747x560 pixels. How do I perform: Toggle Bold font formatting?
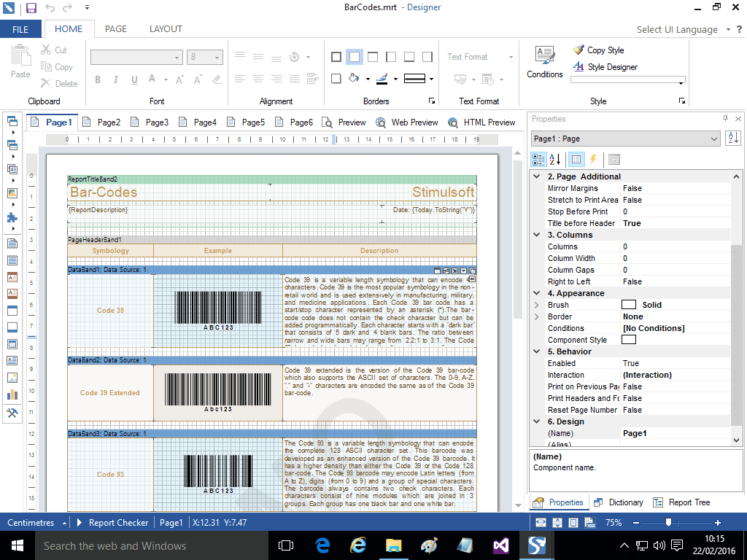98,79
